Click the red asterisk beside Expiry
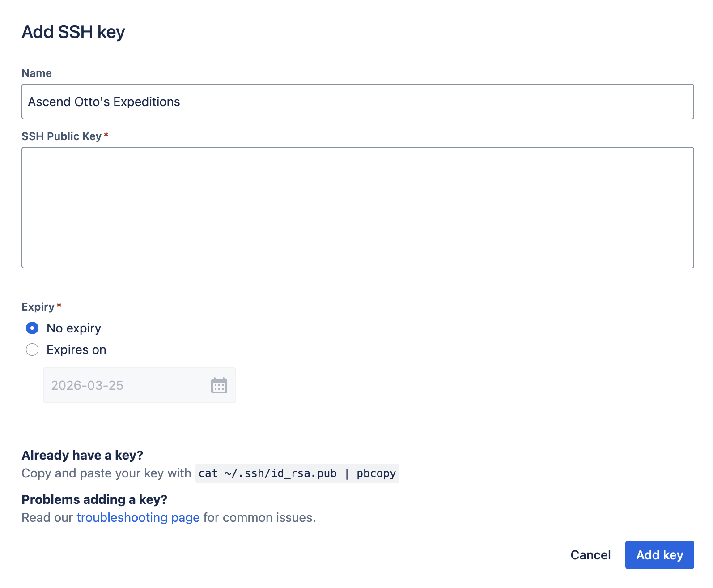This screenshot has width=713, height=588. pyautogui.click(x=59, y=306)
